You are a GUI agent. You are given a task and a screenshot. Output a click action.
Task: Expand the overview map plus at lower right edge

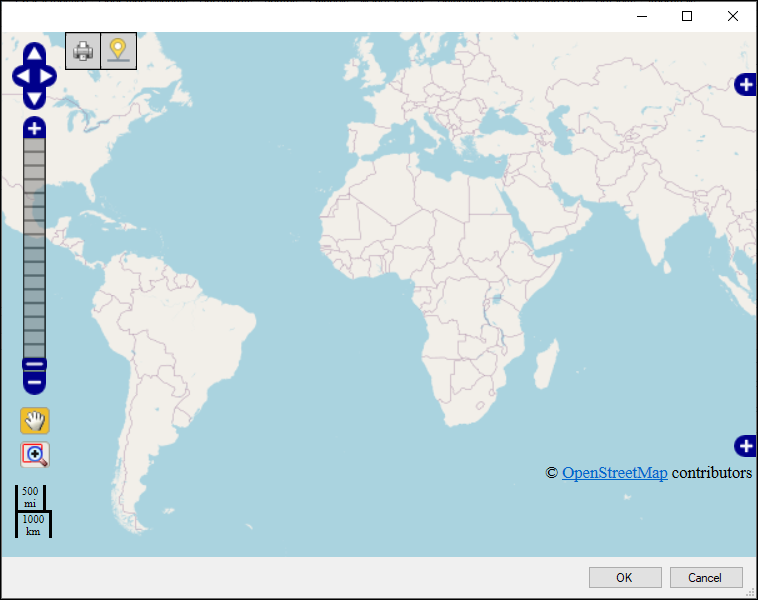pos(745,446)
